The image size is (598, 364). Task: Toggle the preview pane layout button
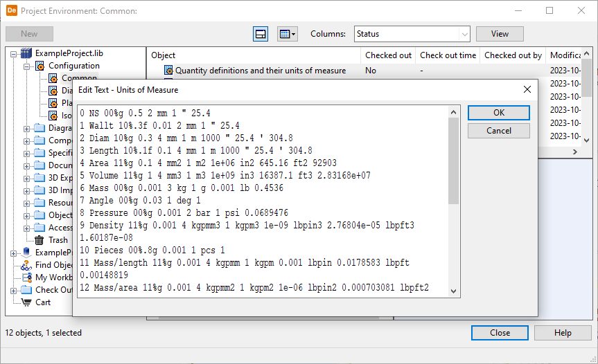(x=261, y=34)
